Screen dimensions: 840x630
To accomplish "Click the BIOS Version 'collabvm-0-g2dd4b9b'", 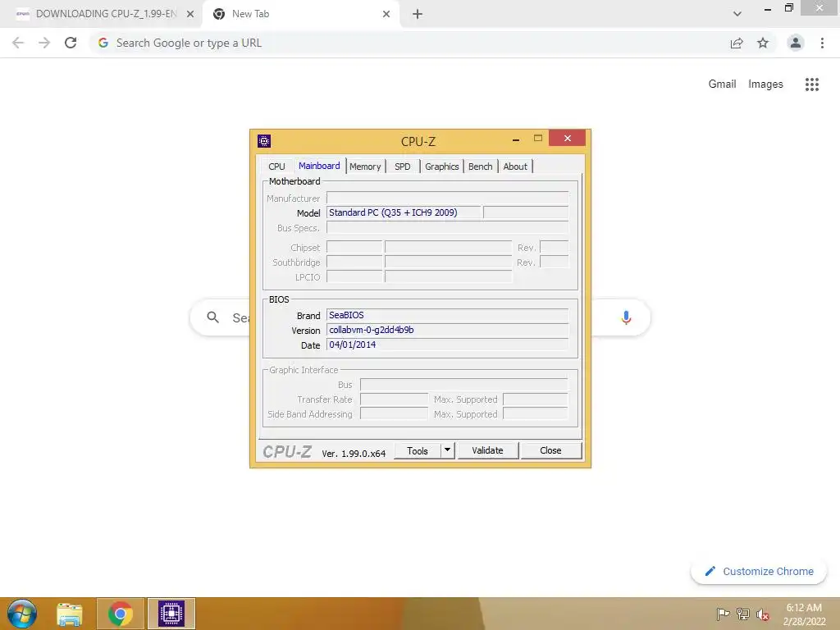I will [x=447, y=330].
